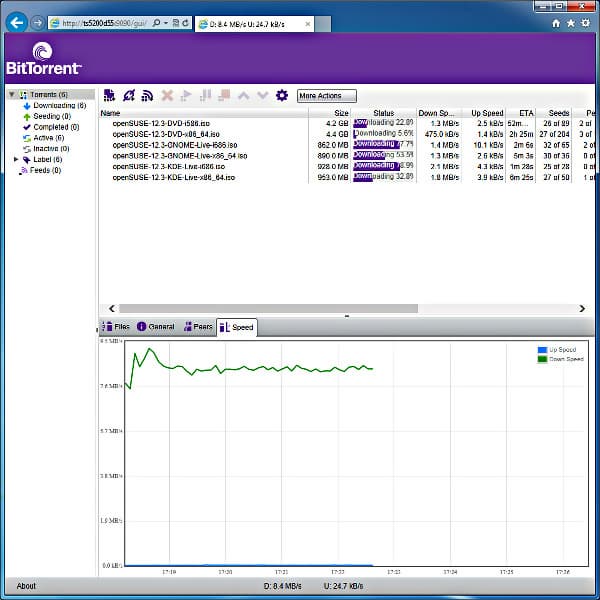Click the 27 of 204 seeds cell
This screenshot has height=600, width=600.
[x=554, y=134]
